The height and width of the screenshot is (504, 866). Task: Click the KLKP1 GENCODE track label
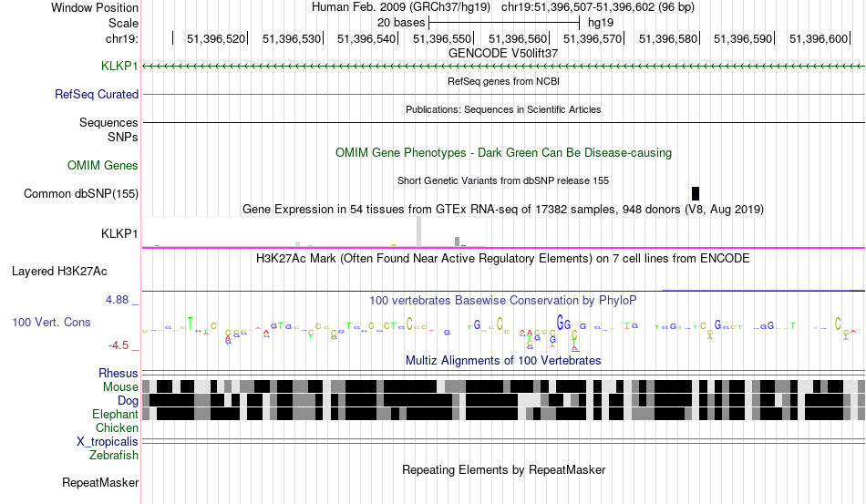[x=119, y=67]
